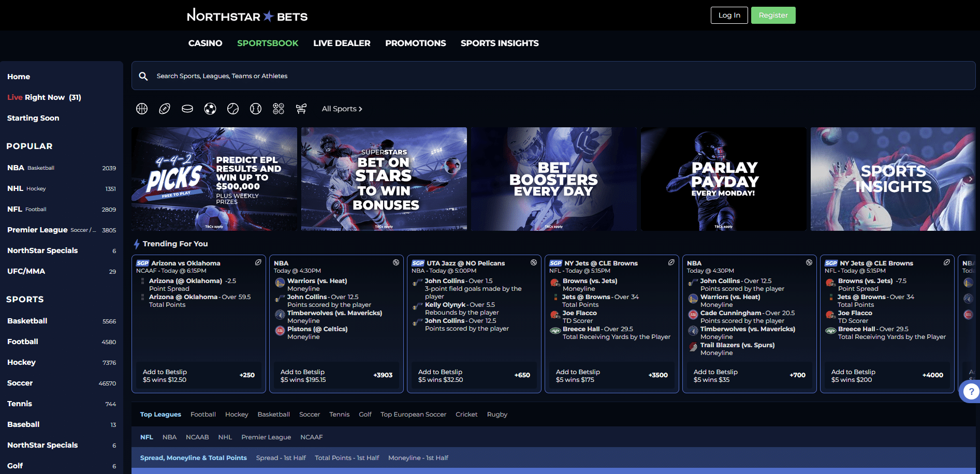The image size is (980, 474).
Task: Advance the promo carousel with right arrow
Action: click(x=970, y=179)
